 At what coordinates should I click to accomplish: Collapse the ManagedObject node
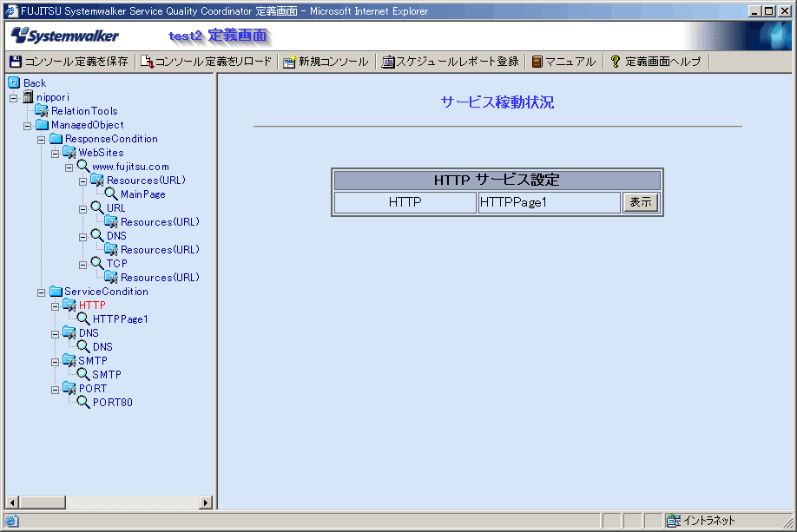pos(28,126)
